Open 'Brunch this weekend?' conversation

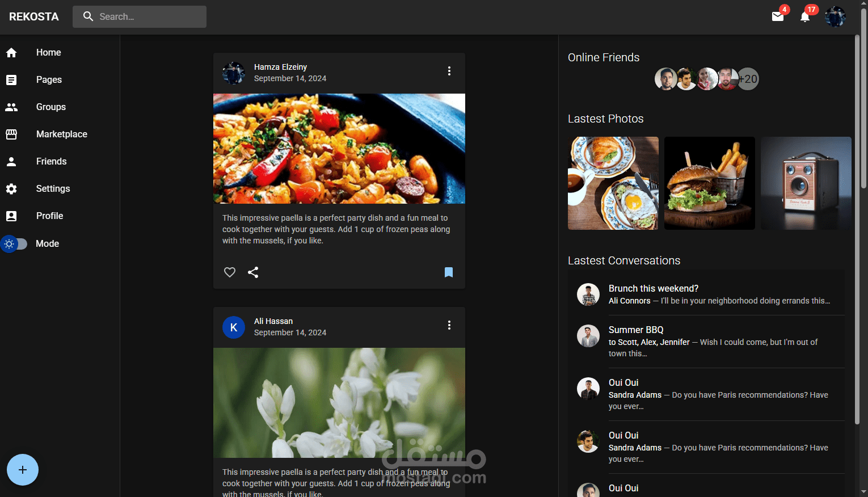[706, 294]
